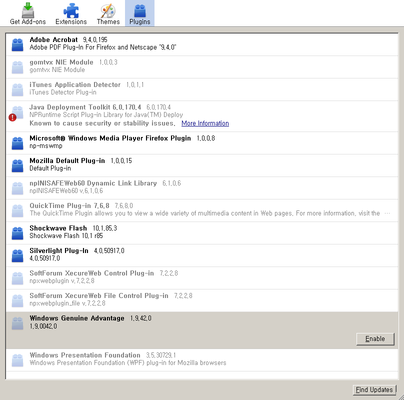Click the Silverlight Plug-In icon
Screen dimensions: 404x400
click(17, 255)
